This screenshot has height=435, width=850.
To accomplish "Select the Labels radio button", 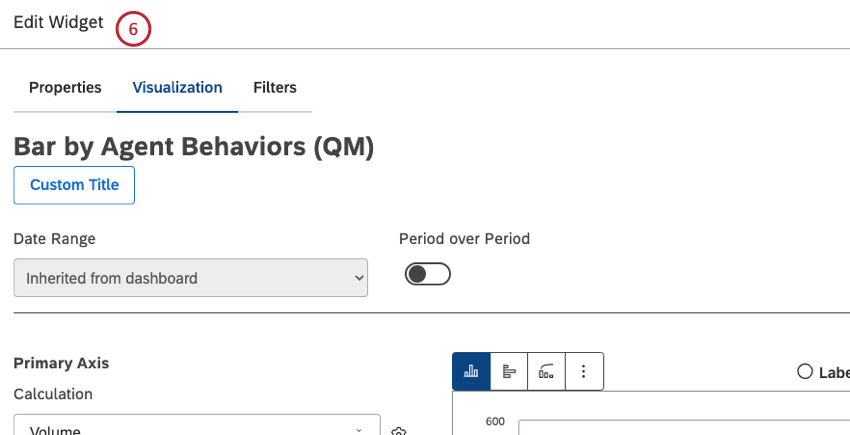I will coord(805,371).
